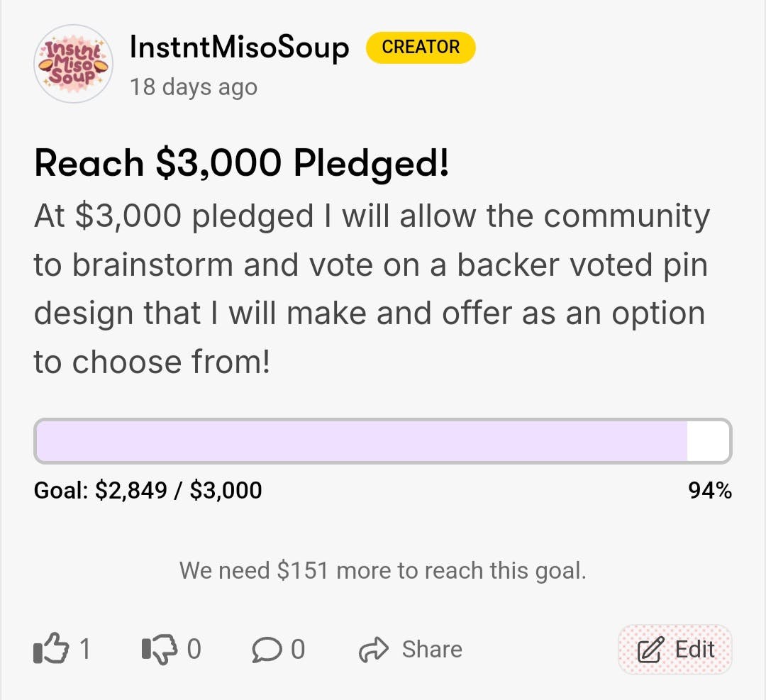The height and width of the screenshot is (700, 766).
Task: Click the pencil edit icon
Action: 650,650
